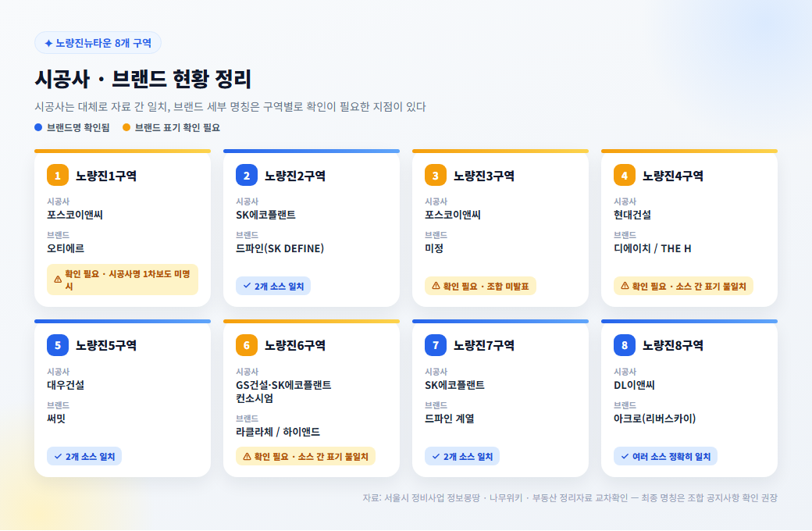
Task: Click the 미정 brand value in 노량진3구역
Action: (434, 248)
